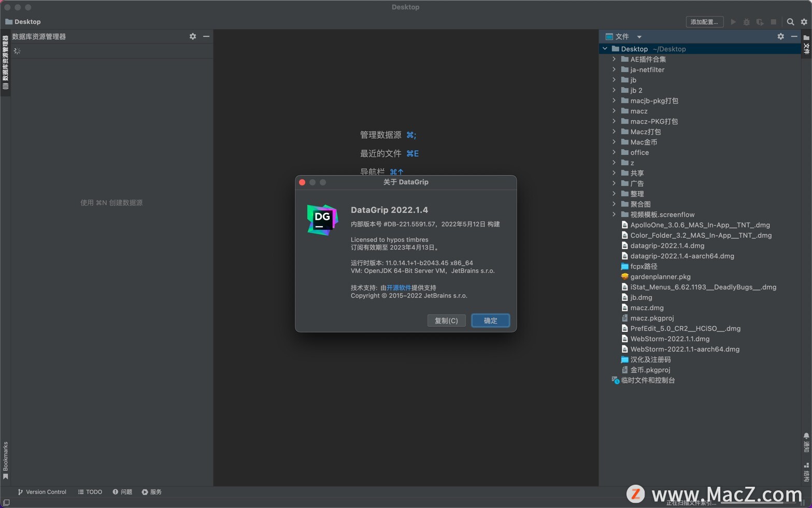Screen dimensions: 812x508
Task: Select WebStorm-2022.1.1-aarch64.dmg file
Action: [x=680, y=349]
